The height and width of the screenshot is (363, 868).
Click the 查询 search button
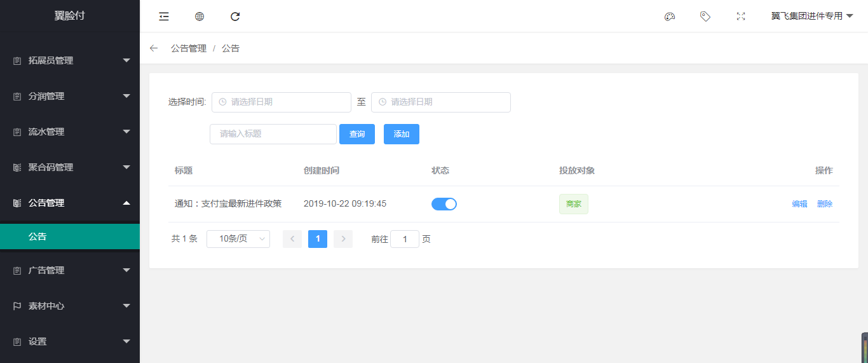[357, 134]
